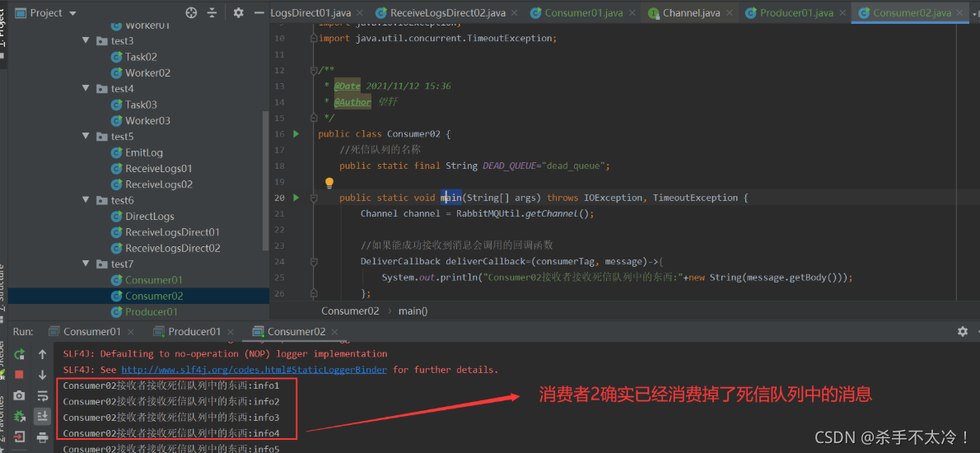Viewport: 980px width, 453px height.
Task: Select DirectLogs in the project tree
Action: 149,216
